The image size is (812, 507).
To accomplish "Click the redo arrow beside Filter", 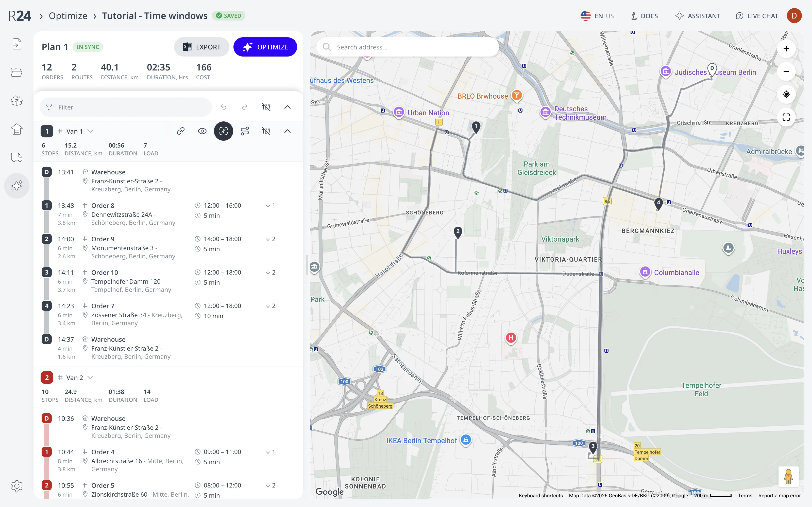I will [245, 107].
